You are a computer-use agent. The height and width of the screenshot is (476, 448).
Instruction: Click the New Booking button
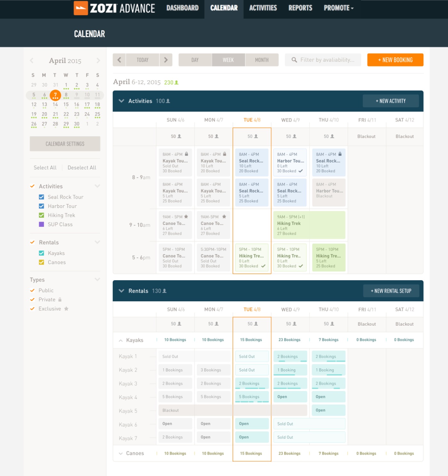pos(395,60)
